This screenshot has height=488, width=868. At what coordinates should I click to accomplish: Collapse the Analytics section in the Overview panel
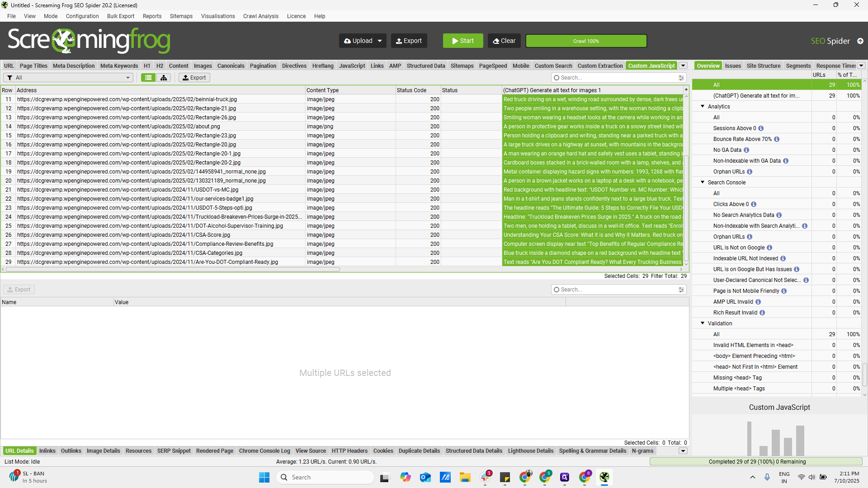coord(702,106)
